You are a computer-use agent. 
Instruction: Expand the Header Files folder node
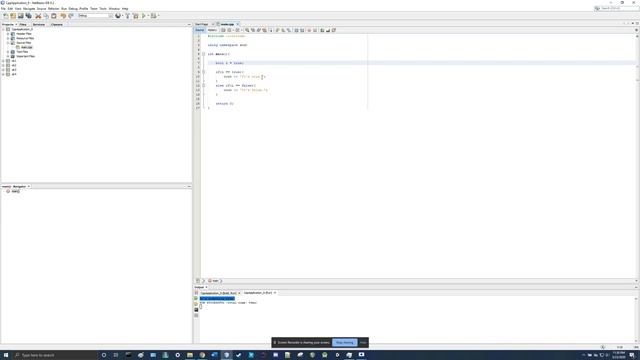pyautogui.click(x=8, y=34)
